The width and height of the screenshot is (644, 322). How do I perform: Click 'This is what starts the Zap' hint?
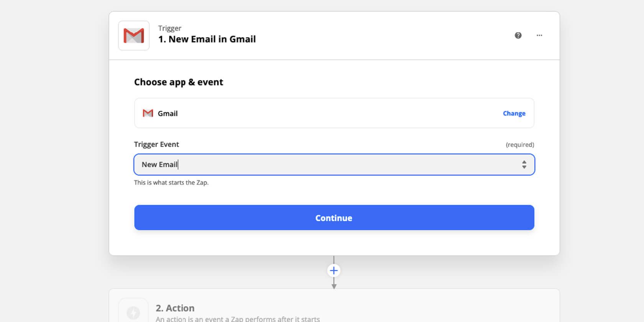coord(171,183)
